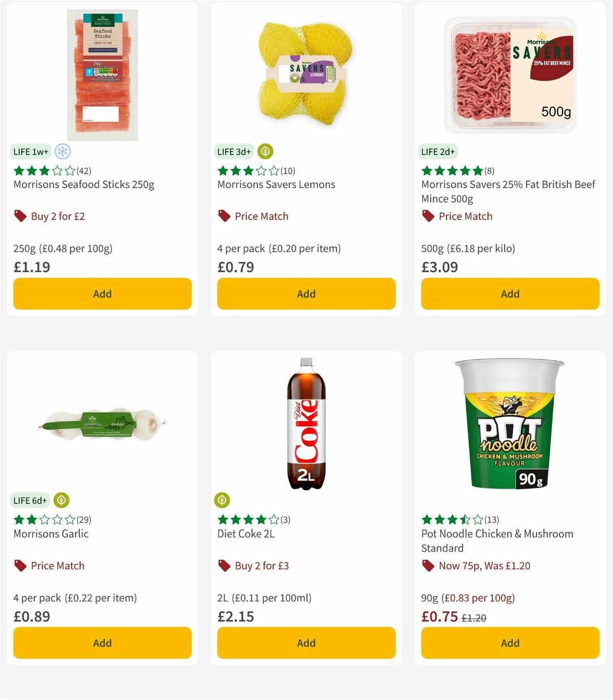
Task: Open the Seafood Sticks star rating reviews
Action: click(51, 171)
